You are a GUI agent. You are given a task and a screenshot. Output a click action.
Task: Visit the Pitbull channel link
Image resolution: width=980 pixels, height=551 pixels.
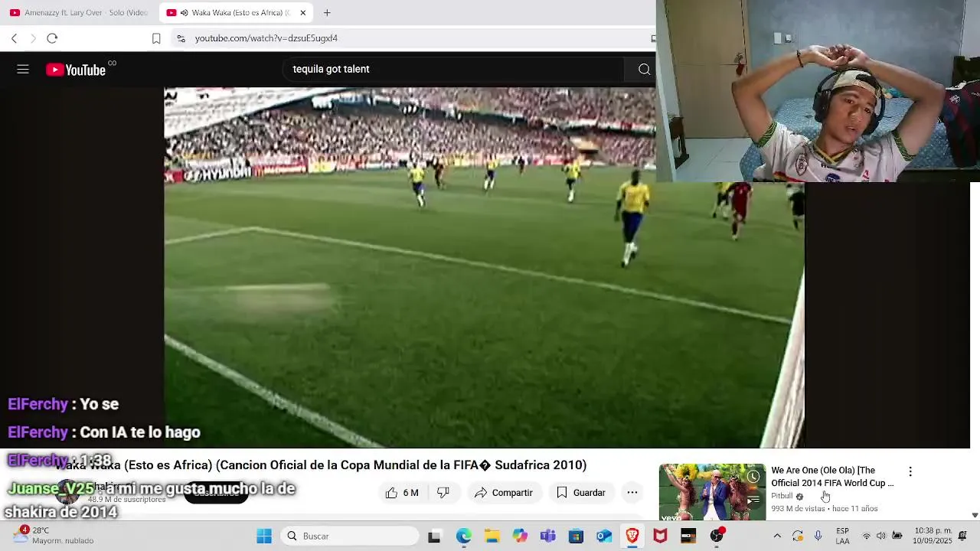[x=782, y=496]
